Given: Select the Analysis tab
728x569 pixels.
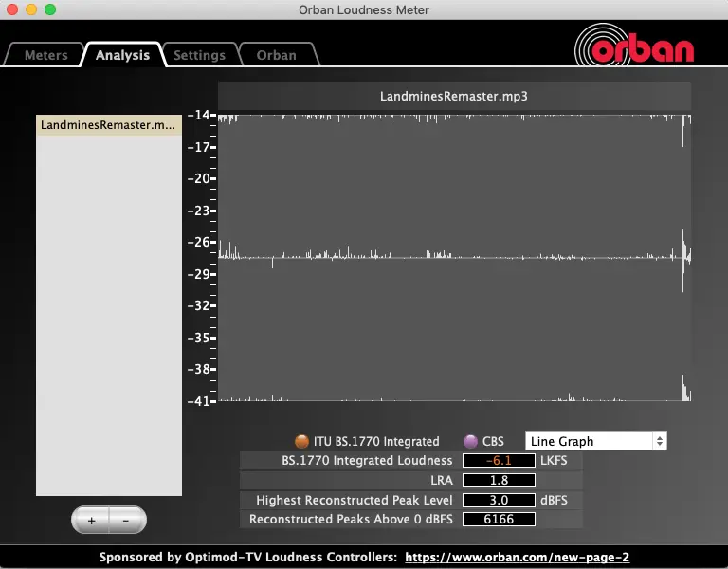Looking at the screenshot, I should pos(122,55).
